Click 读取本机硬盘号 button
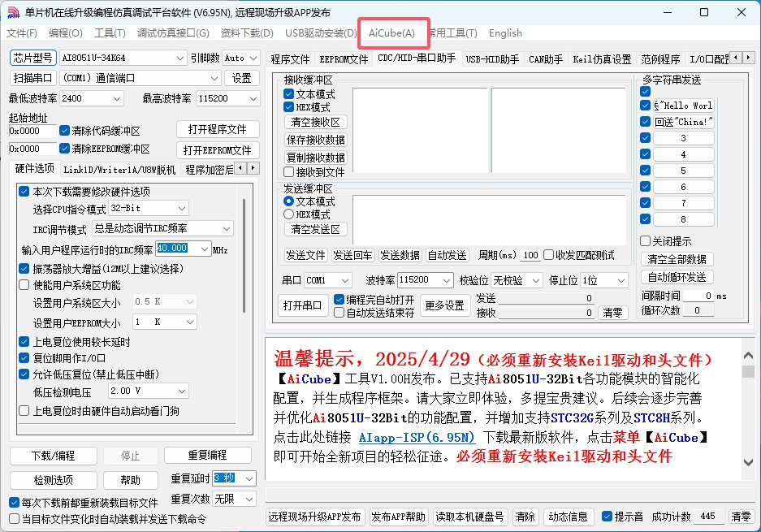This screenshot has height=532, width=761. (x=469, y=517)
